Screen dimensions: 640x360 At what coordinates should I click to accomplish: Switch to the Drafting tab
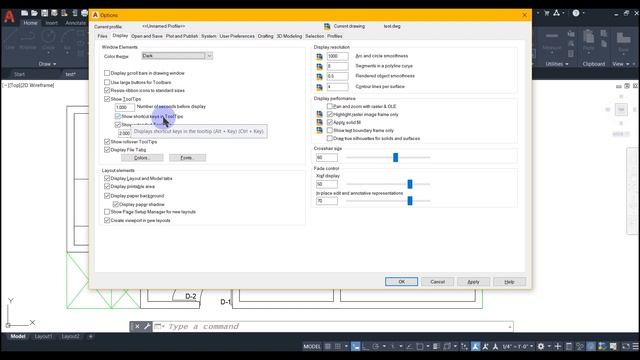tap(265, 36)
